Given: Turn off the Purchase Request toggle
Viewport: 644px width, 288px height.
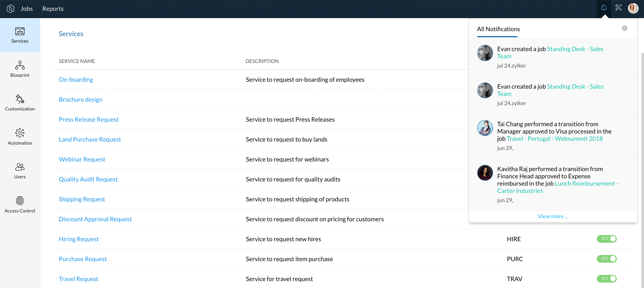Looking at the screenshot, I should click(606, 258).
